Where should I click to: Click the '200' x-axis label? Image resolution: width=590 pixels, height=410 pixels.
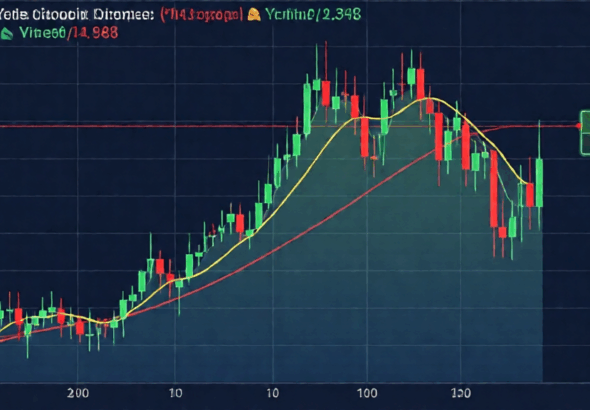point(78,393)
